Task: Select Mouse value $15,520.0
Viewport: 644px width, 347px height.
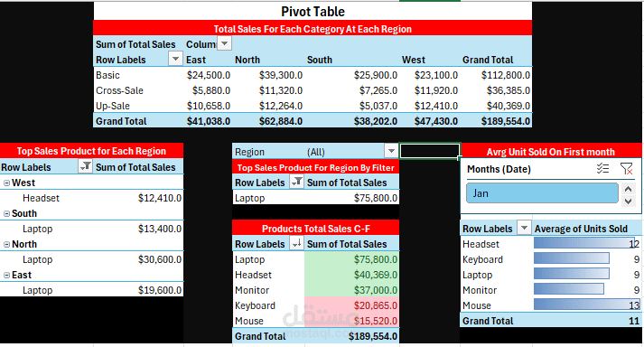Action: tap(376, 321)
